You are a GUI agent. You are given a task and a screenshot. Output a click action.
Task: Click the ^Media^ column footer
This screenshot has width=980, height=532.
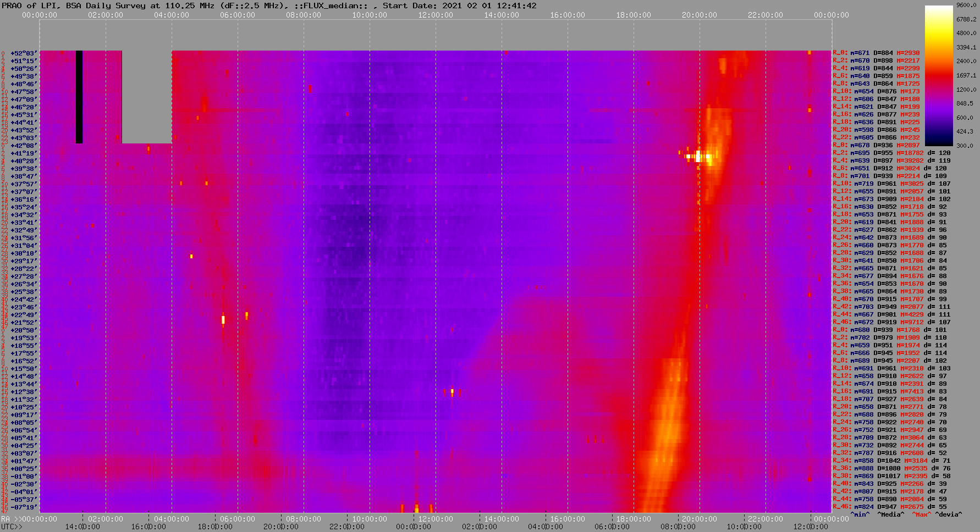point(891,514)
